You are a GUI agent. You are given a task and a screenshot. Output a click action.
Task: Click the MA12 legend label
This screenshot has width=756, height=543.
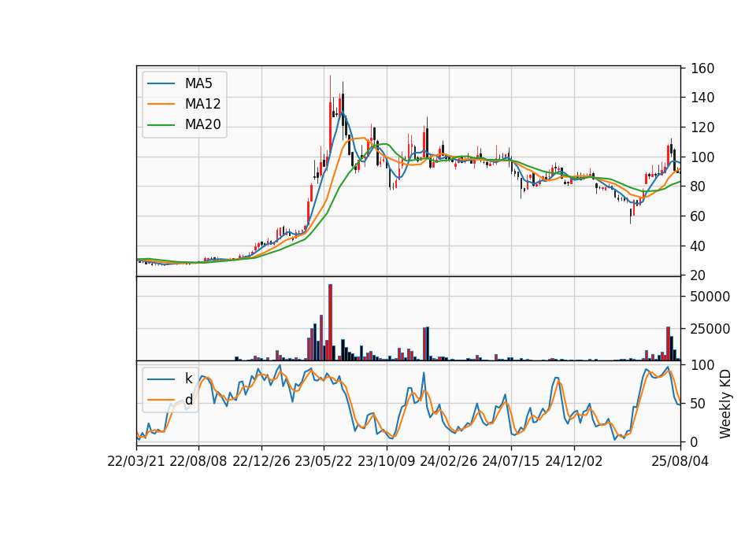tap(202, 104)
